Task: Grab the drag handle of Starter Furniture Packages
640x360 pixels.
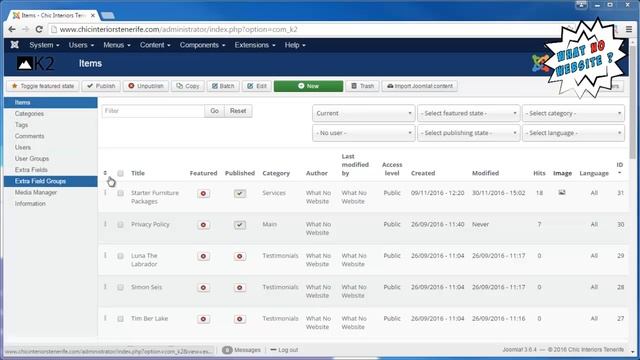Action: pos(105,192)
